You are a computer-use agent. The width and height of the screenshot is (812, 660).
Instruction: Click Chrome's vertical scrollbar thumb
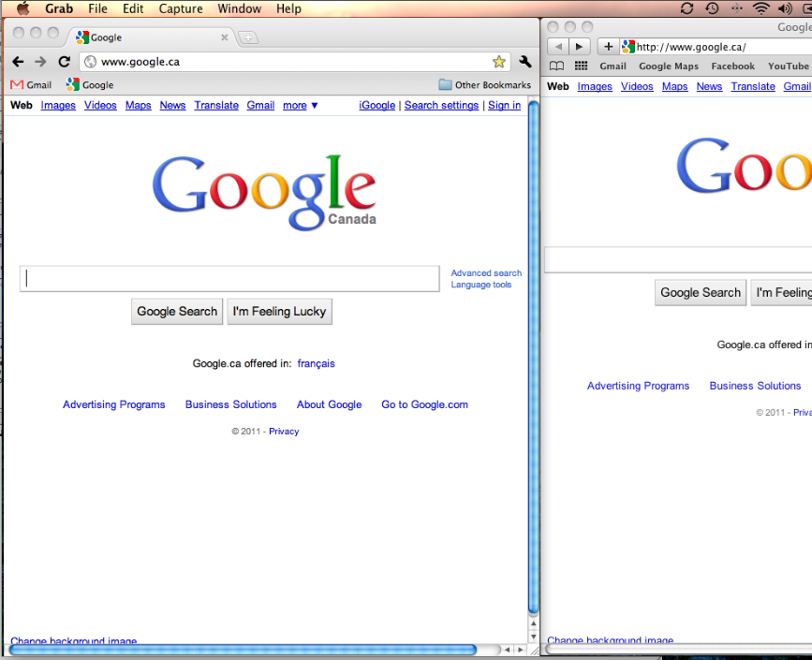pyautogui.click(x=533, y=358)
